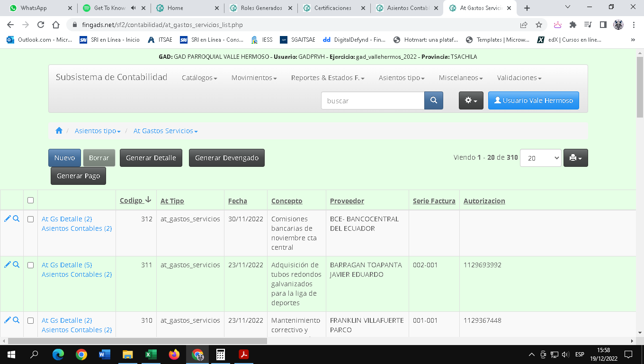Open the records-per-page dropdown

540,158
